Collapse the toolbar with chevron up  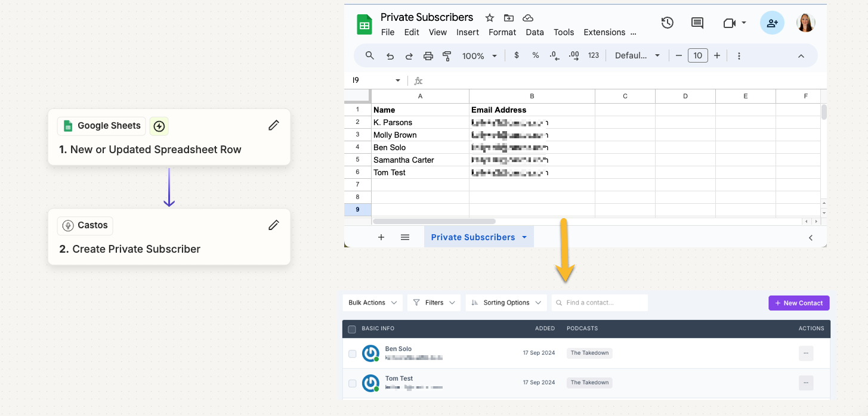coord(801,56)
